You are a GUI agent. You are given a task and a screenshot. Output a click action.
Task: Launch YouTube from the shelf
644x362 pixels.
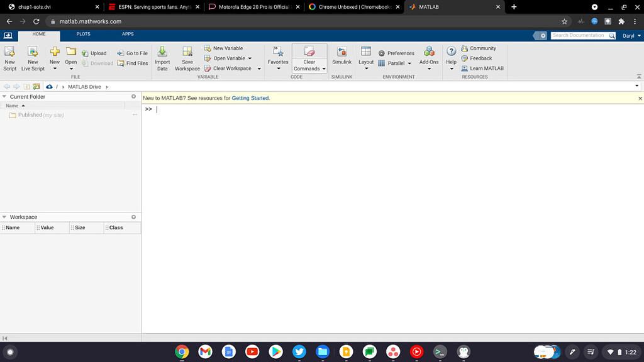(x=252, y=352)
